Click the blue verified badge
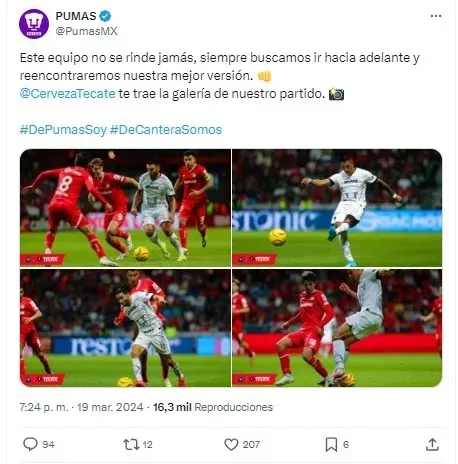Viewport: 458px width, 464px height. pyautogui.click(x=105, y=16)
